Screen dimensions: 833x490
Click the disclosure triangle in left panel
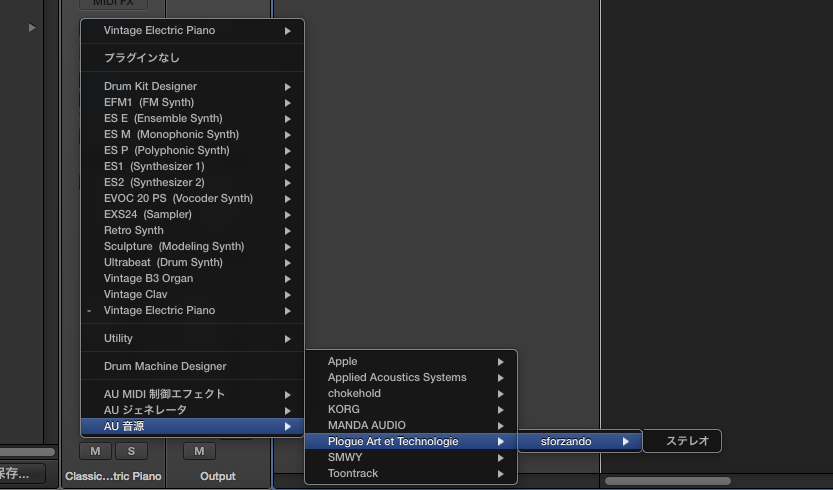click(x=32, y=27)
